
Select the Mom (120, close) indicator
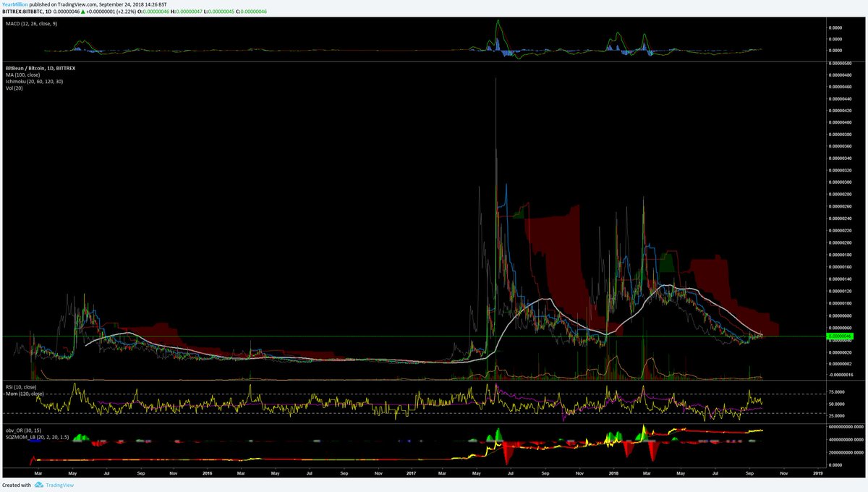[24, 395]
